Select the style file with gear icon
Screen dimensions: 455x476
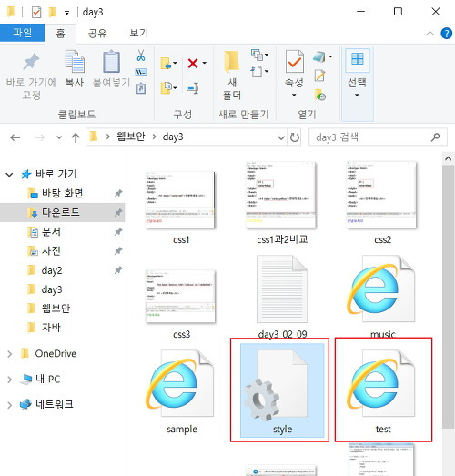coord(282,391)
